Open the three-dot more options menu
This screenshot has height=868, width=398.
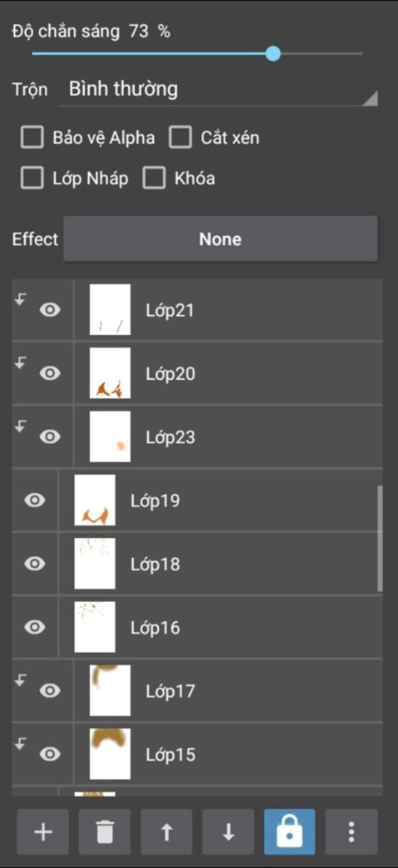(x=351, y=832)
